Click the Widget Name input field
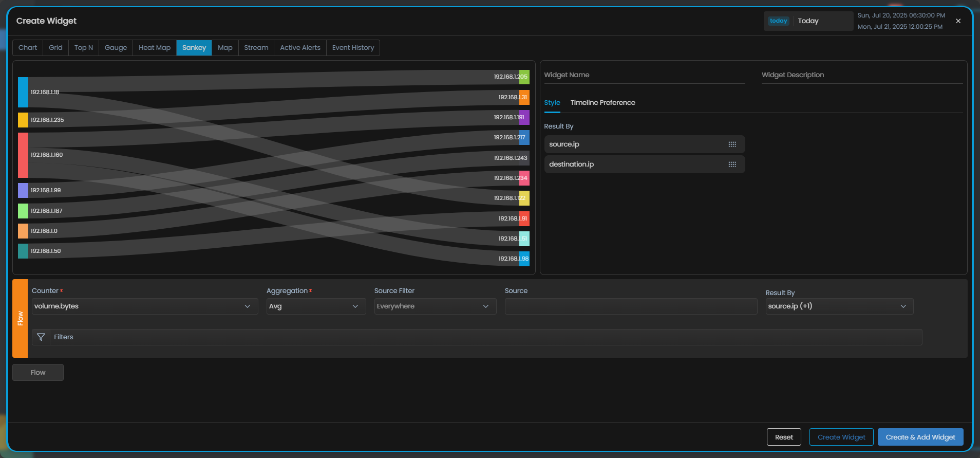 tap(645, 75)
